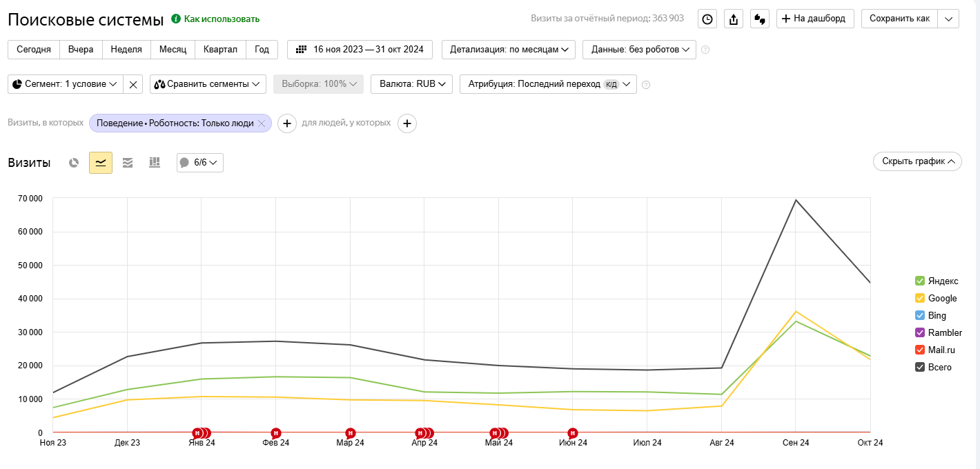Choose the 'Квартал' period tab
Screen dimensions: 980x469
(x=221, y=50)
